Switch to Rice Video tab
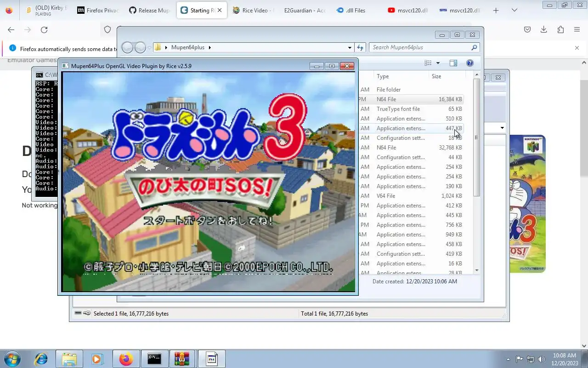 (x=253, y=11)
